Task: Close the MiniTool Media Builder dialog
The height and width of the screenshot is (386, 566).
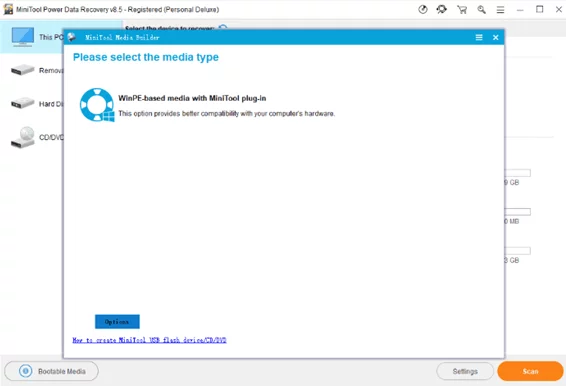Action: coord(495,37)
